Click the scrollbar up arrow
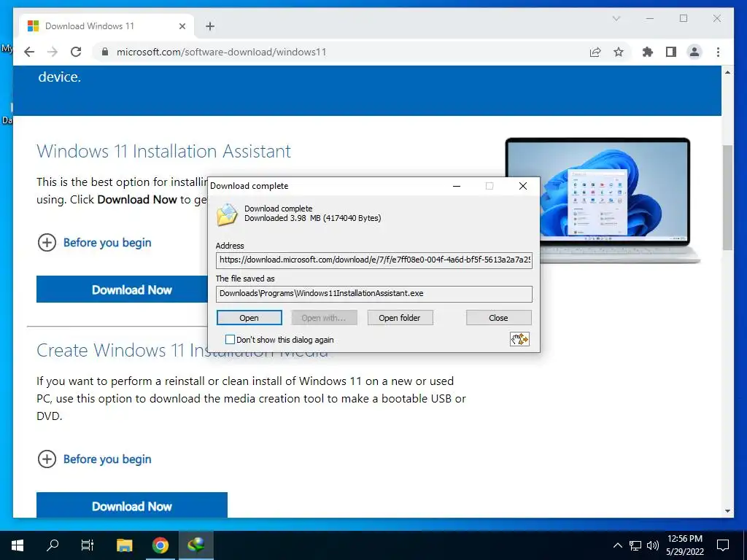747x560 pixels. click(x=727, y=72)
